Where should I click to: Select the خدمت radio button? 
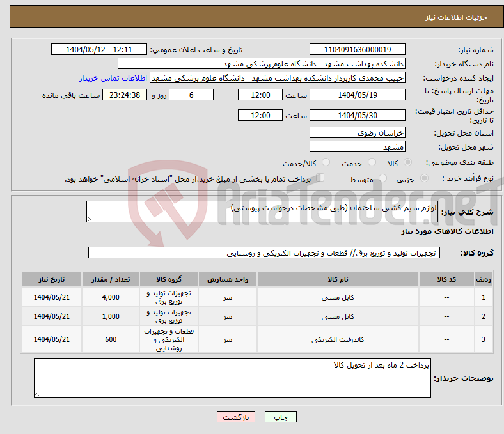point(372,162)
